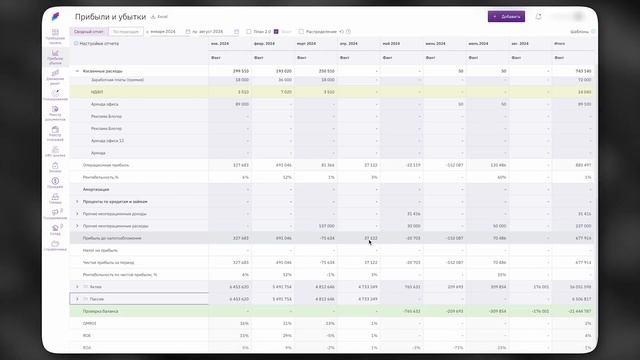The image size is (640, 360).
Task: Select the Операционная прибыль row
Action: 331,165
